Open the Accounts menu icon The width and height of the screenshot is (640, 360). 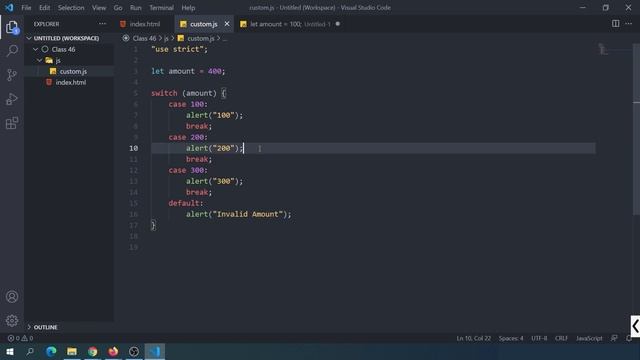click(12, 297)
